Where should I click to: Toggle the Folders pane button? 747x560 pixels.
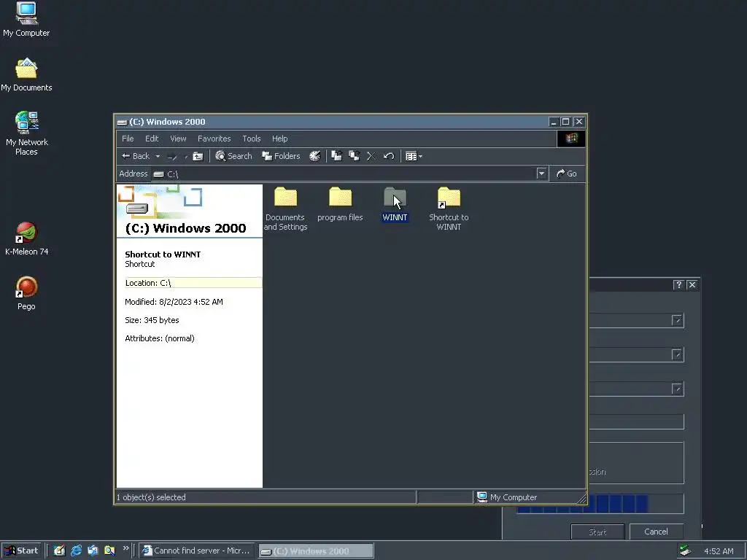tap(281, 156)
